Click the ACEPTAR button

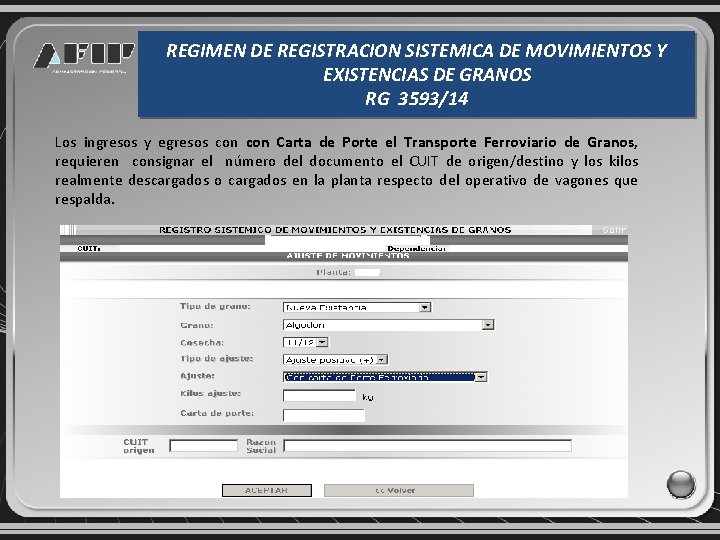tap(267, 490)
